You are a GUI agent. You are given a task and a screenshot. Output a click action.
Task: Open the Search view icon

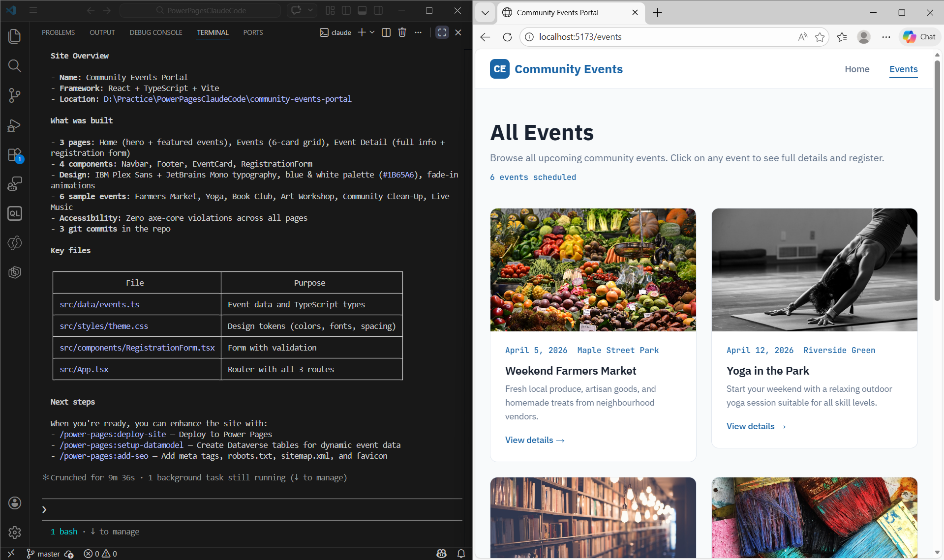click(x=15, y=66)
